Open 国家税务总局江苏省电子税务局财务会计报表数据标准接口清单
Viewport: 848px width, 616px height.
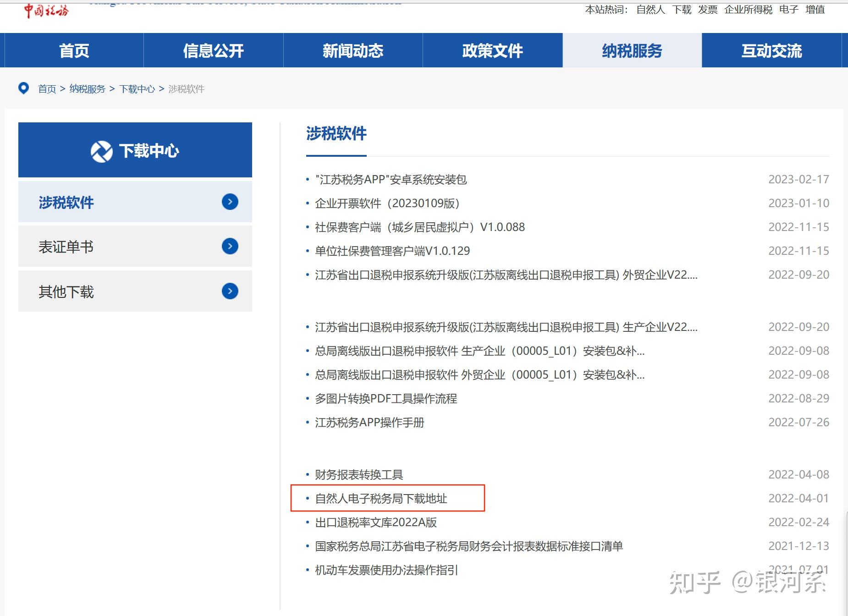[469, 546]
